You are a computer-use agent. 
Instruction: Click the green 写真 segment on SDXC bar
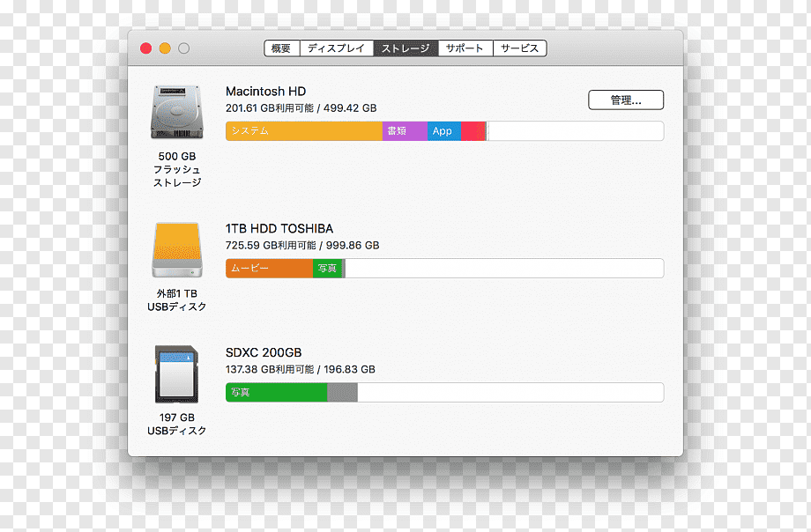[x=277, y=393]
